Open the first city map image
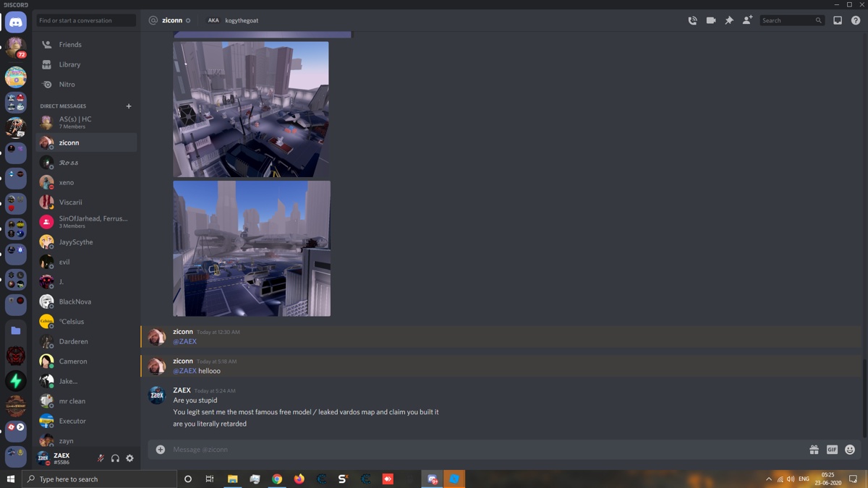 tap(251, 109)
